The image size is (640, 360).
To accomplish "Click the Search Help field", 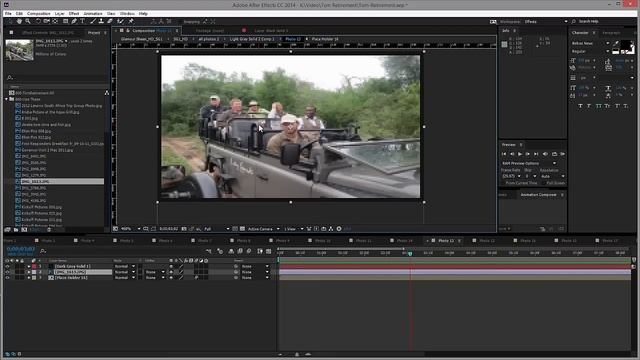I will pos(605,21).
